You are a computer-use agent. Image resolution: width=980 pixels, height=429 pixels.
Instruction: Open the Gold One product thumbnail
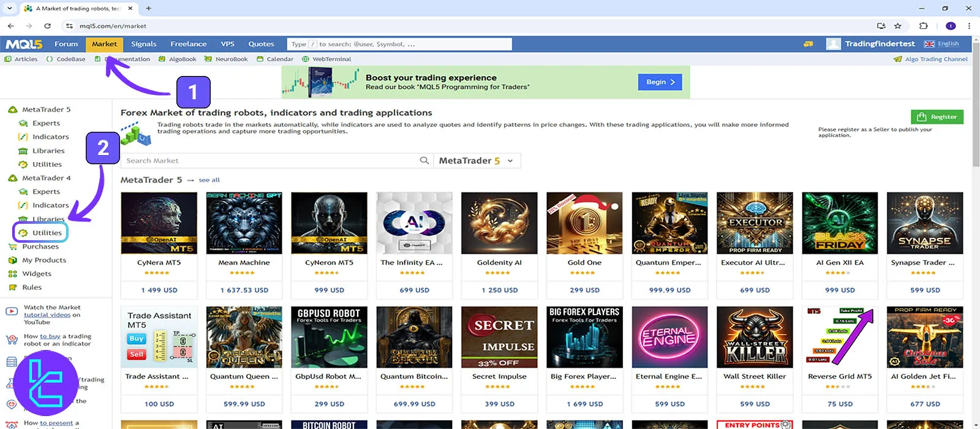[x=584, y=223]
